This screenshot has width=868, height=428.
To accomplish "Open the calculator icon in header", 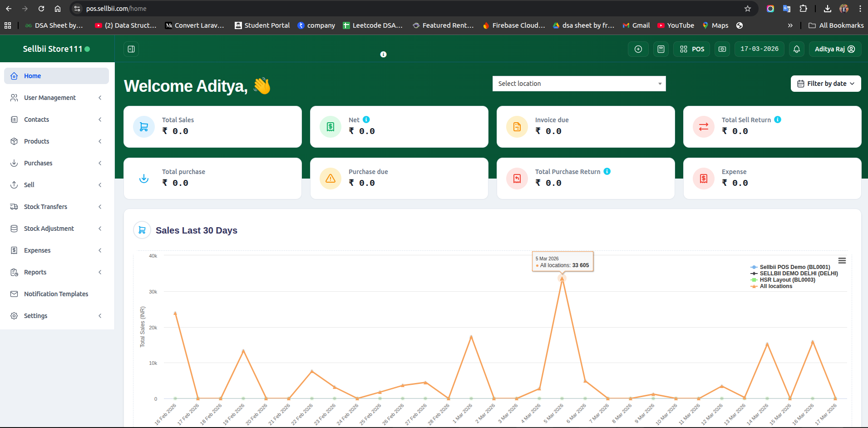I will point(661,49).
